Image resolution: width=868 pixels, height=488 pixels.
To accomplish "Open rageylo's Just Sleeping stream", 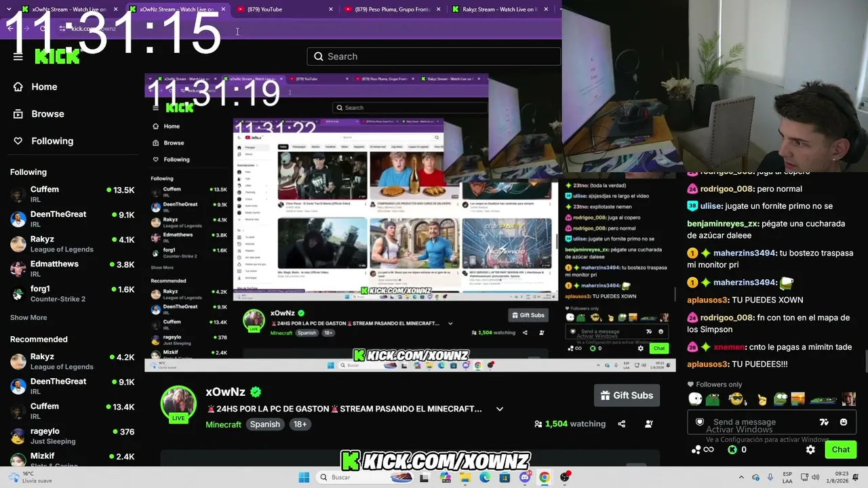I will [x=72, y=436].
